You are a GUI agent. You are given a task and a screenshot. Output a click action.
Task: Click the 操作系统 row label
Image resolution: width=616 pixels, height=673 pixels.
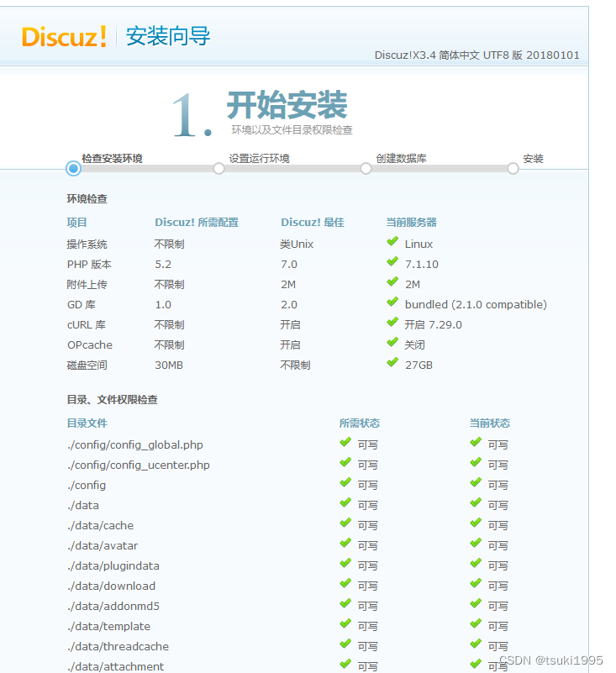[x=87, y=244]
